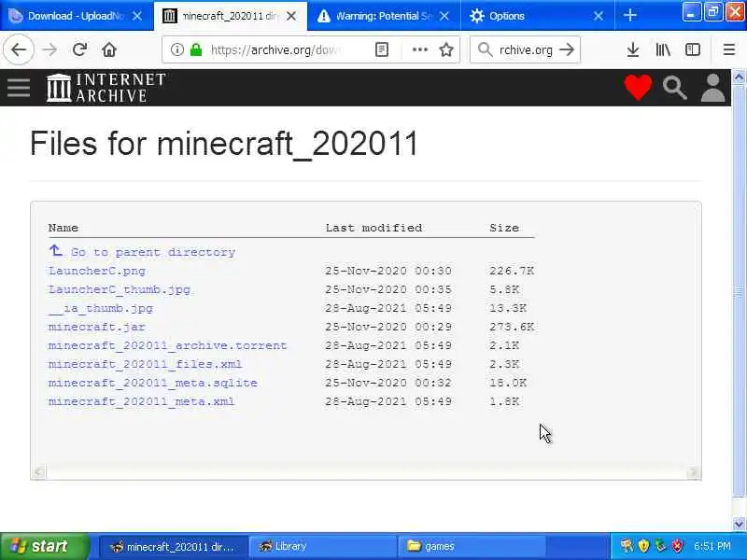Viewport: 747px width, 560px height.
Task: Open Internet Archive navigation hamburger menu
Action: 19,88
